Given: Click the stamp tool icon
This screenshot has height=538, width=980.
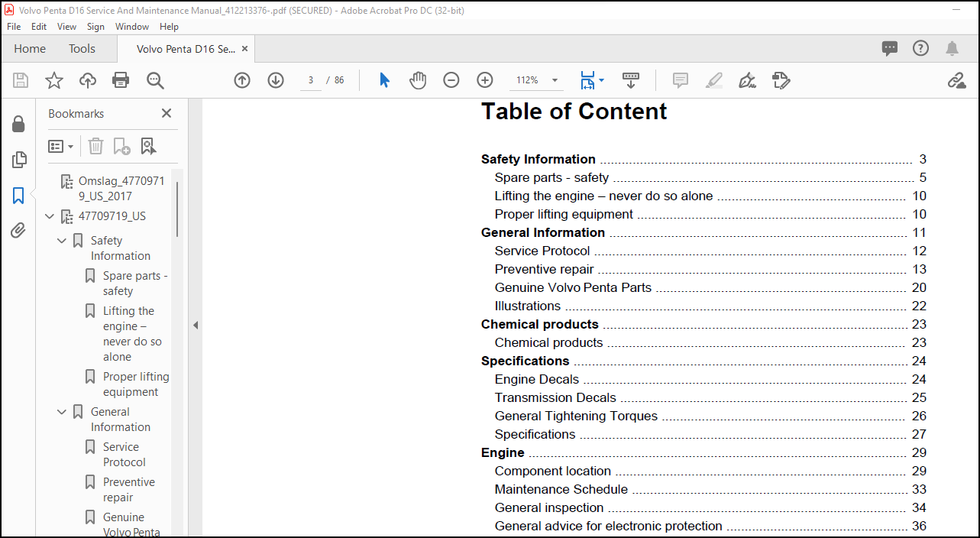Looking at the screenshot, I should click(781, 80).
